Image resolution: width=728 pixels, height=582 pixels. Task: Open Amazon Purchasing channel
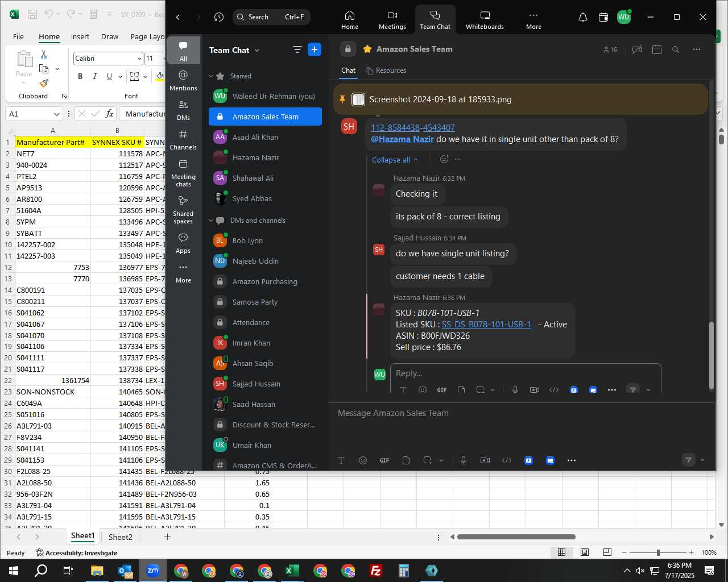click(x=265, y=281)
